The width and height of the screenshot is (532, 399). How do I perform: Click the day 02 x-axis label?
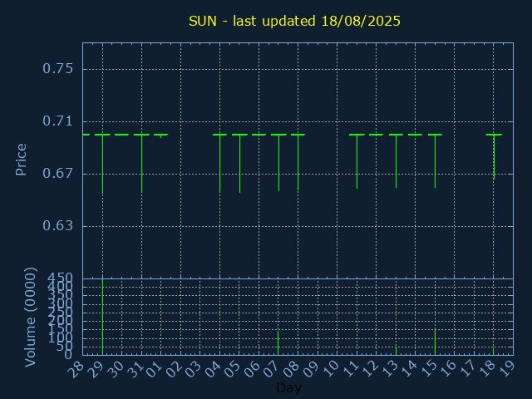pyautogui.click(x=174, y=369)
